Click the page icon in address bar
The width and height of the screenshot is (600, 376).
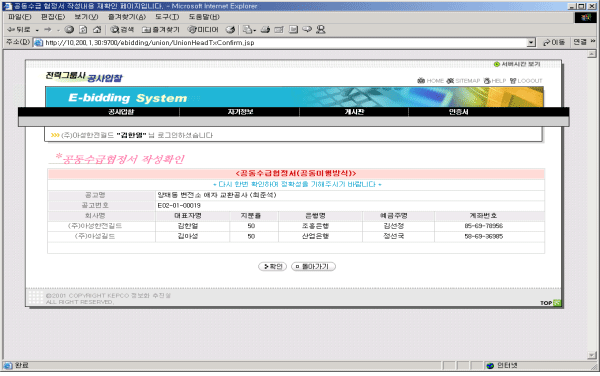38,42
